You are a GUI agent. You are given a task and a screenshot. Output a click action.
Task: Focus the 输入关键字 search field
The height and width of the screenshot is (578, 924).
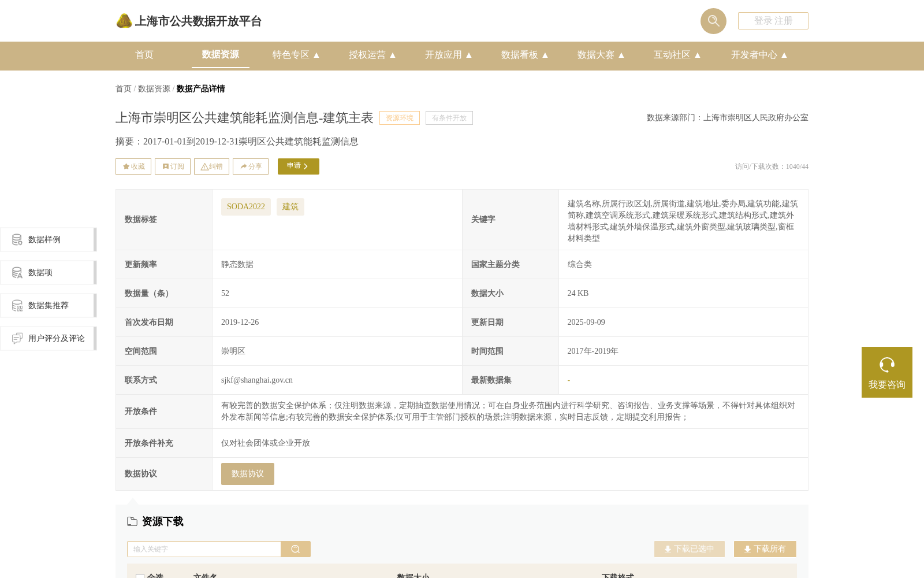[204, 549]
